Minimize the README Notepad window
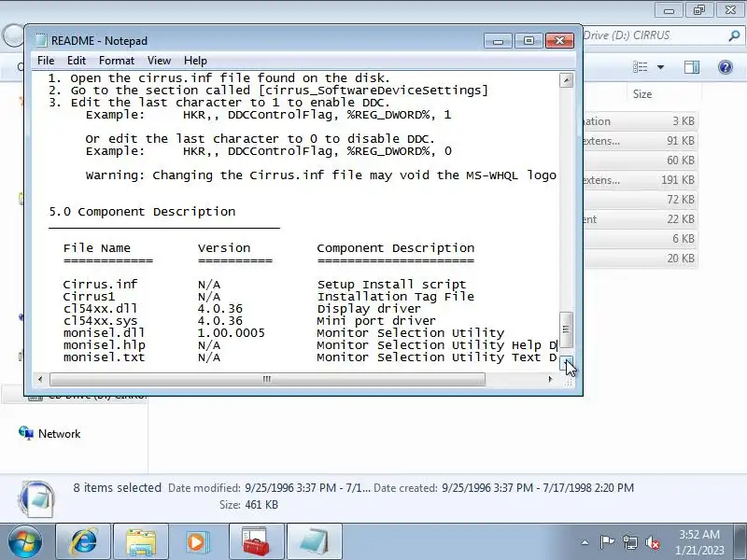 [x=498, y=41]
